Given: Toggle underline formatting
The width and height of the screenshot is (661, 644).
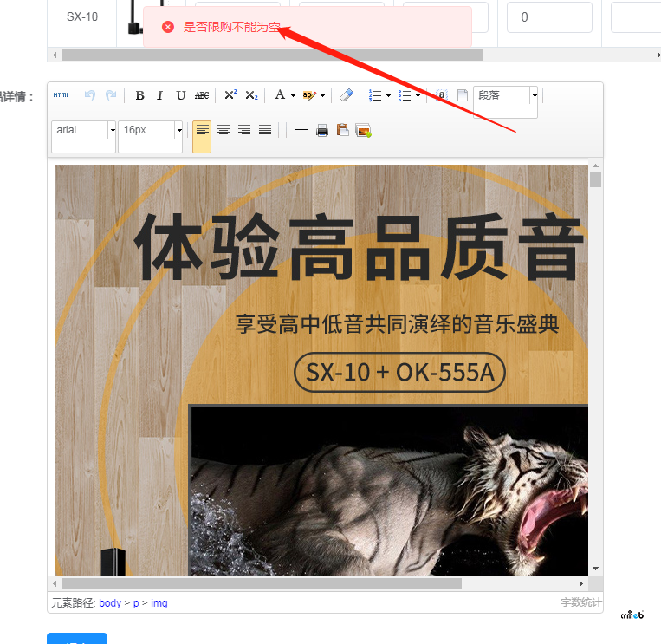Looking at the screenshot, I should pyautogui.click(x=181, y=95).
